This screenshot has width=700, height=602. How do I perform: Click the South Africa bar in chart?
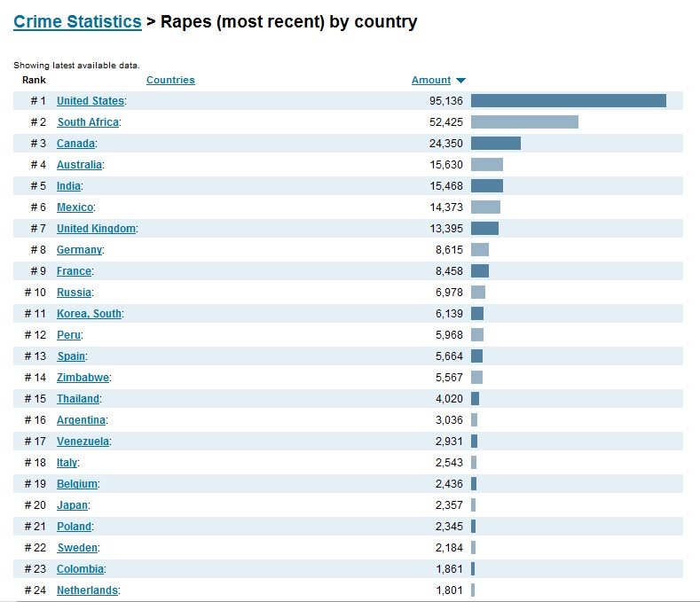524,122
